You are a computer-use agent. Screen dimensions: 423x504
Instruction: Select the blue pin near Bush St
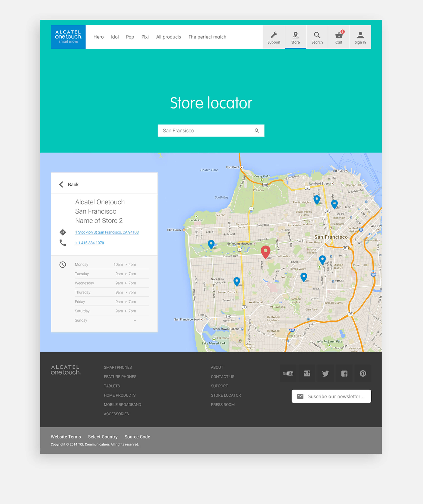[334, 204]
